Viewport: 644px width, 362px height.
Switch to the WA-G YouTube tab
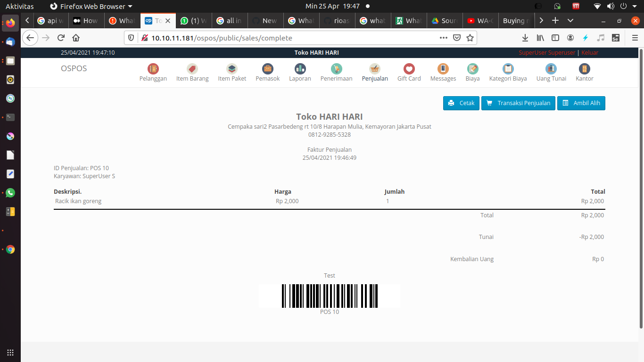pos(480,21)
